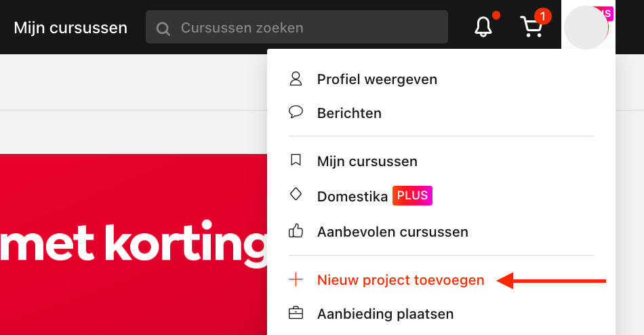Select Profiel weergeven from the menu

[x=377, y=79]
